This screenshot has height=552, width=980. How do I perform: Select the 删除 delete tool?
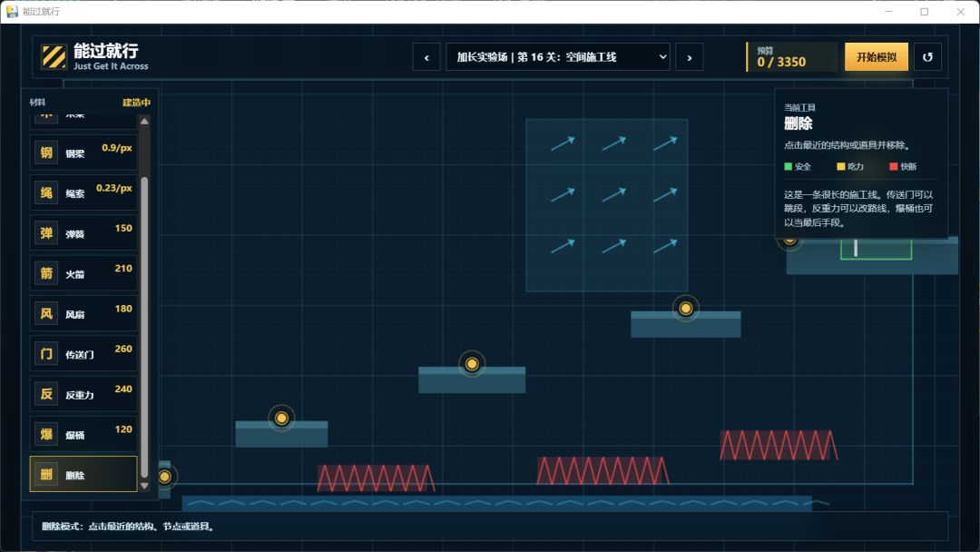click(x=83, y=474)
